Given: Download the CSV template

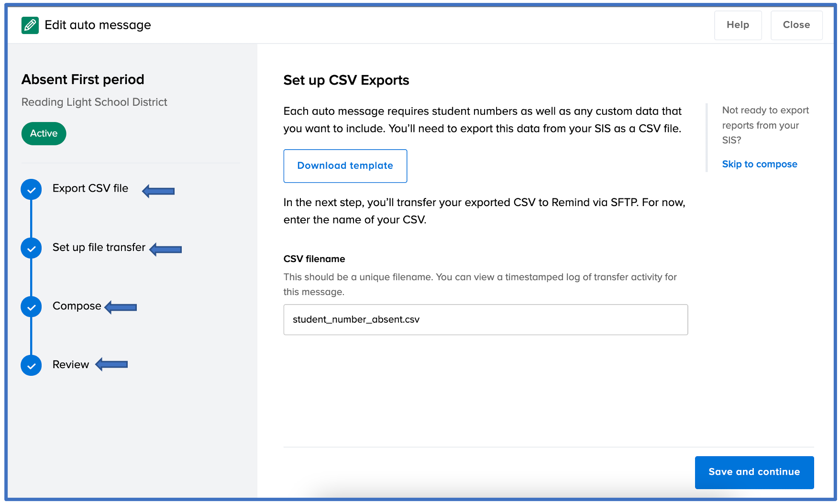Looking at the screenshot, I should (x=345, y=166).
